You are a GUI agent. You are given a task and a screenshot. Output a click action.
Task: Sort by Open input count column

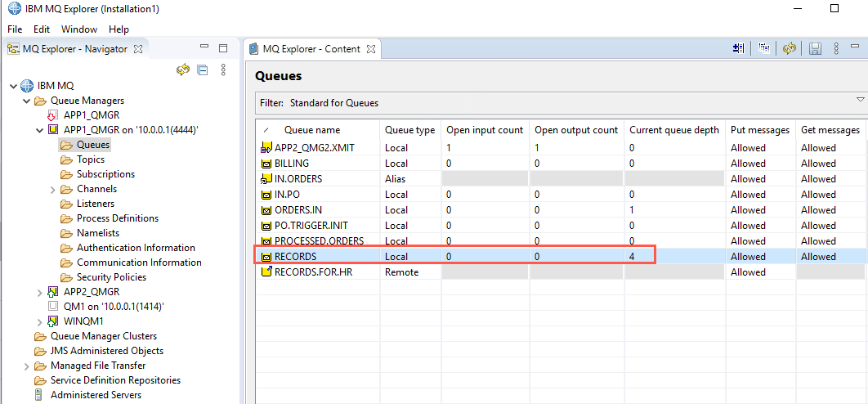[485, 130]
